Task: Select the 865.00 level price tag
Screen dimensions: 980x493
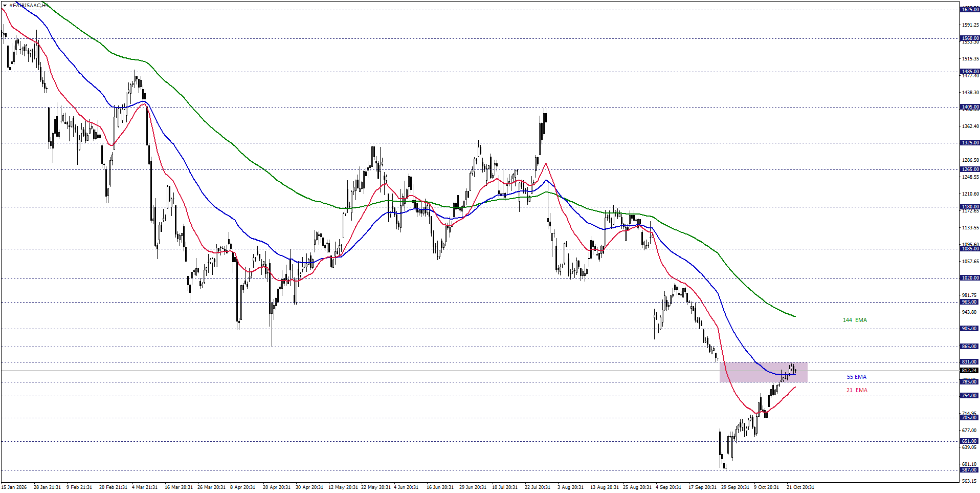Action: tap(969, 347)
